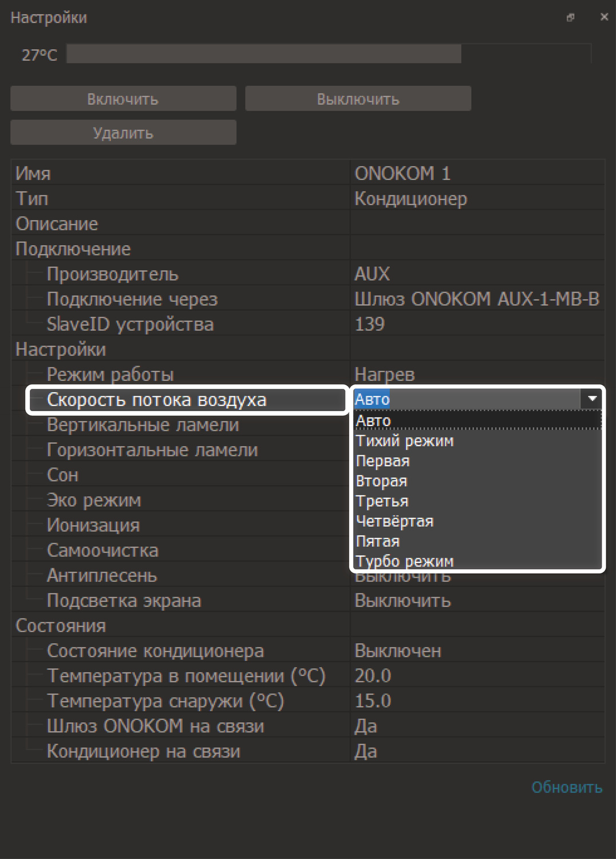
Task: Adjust the 27°C temperature slider
Action: (329, 54)
